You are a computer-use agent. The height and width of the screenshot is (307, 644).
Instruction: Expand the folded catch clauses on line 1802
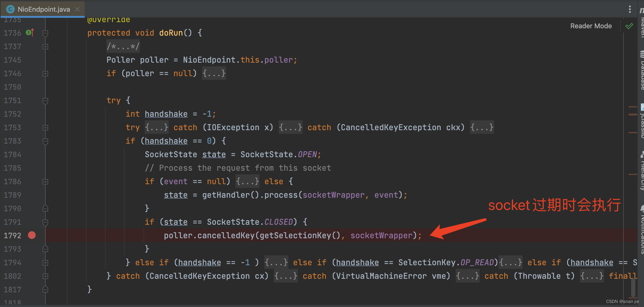tap(45, 276)
